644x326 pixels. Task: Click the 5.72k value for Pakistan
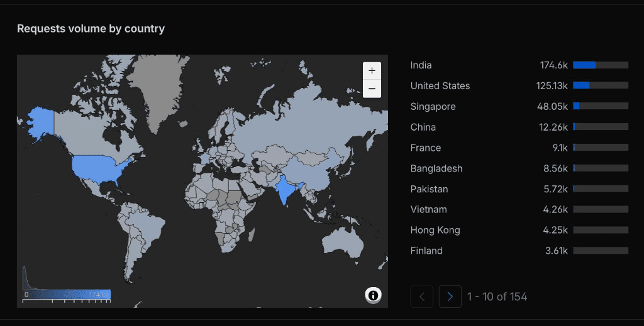pyautogui.click(x=556, y=189)
